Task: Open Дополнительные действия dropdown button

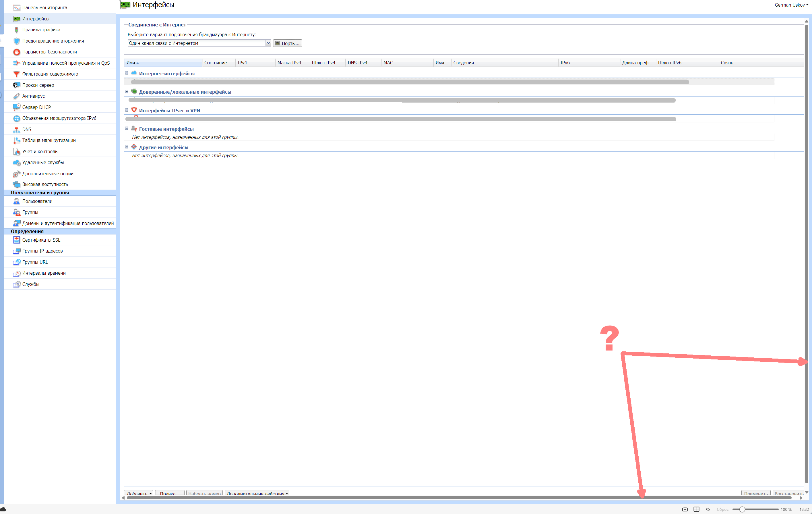Action: click(x=257, y=493)
